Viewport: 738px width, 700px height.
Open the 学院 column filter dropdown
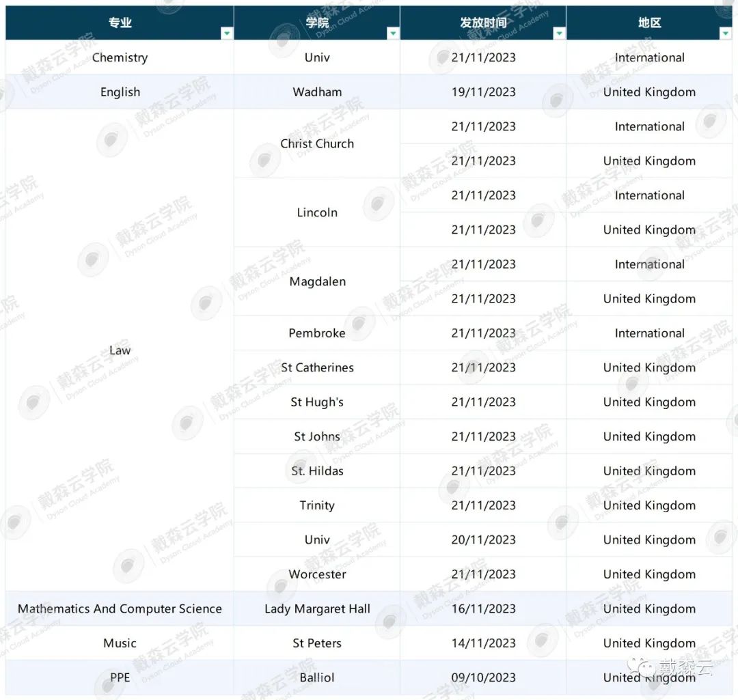coord(393,33)
